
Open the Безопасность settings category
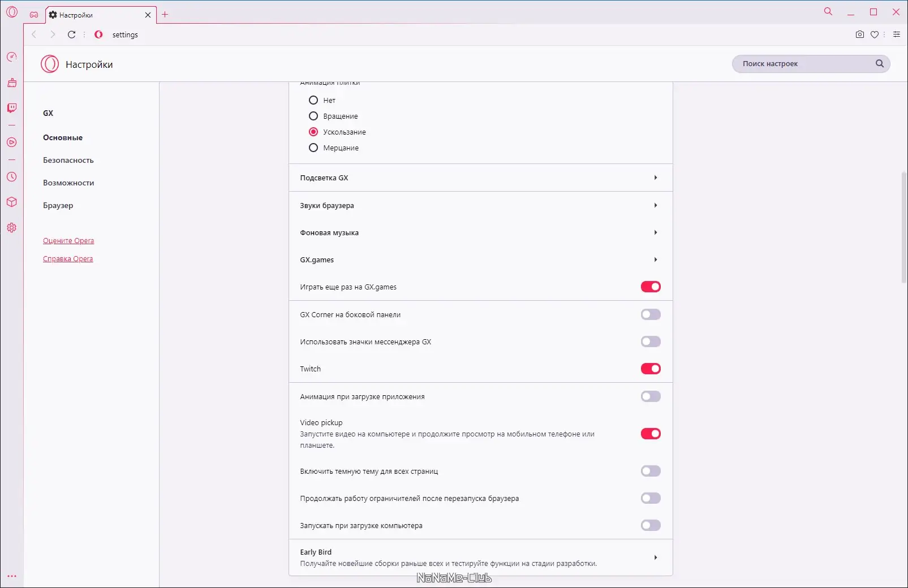pyautogui.click(x=68, y=161)
